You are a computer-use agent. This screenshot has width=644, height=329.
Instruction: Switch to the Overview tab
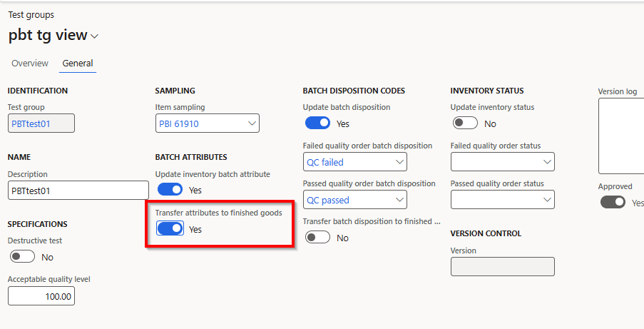point(30,64)
